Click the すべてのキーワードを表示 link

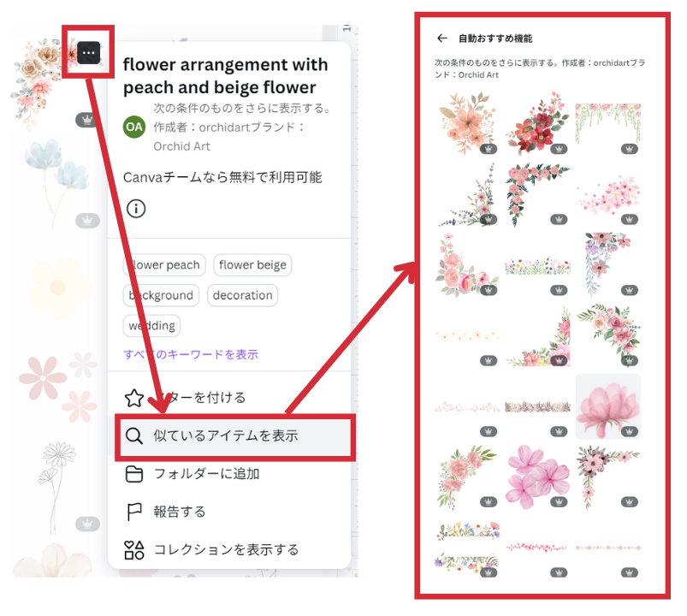pyautogui.click(x=191, y=354)
